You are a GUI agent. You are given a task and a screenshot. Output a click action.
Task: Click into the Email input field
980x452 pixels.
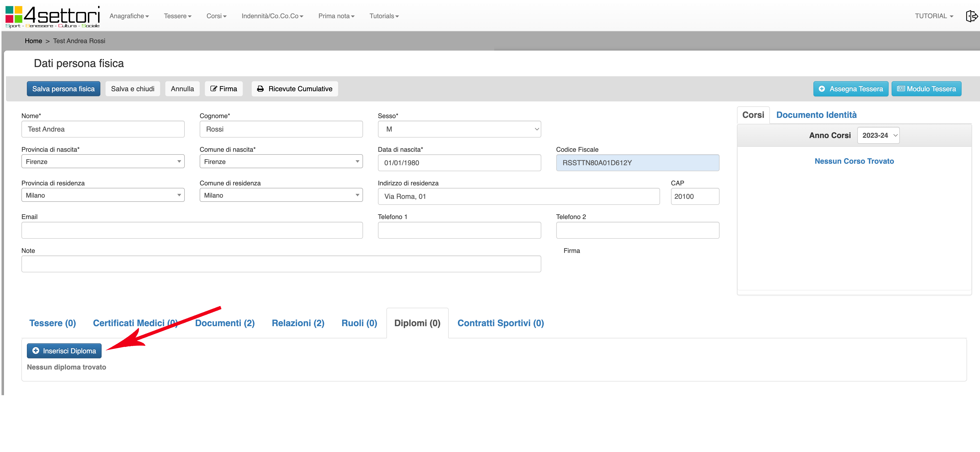click(x=192, y=230)
